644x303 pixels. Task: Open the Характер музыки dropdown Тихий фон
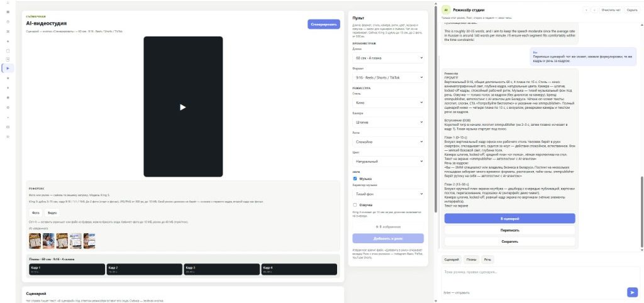(387, 194)
